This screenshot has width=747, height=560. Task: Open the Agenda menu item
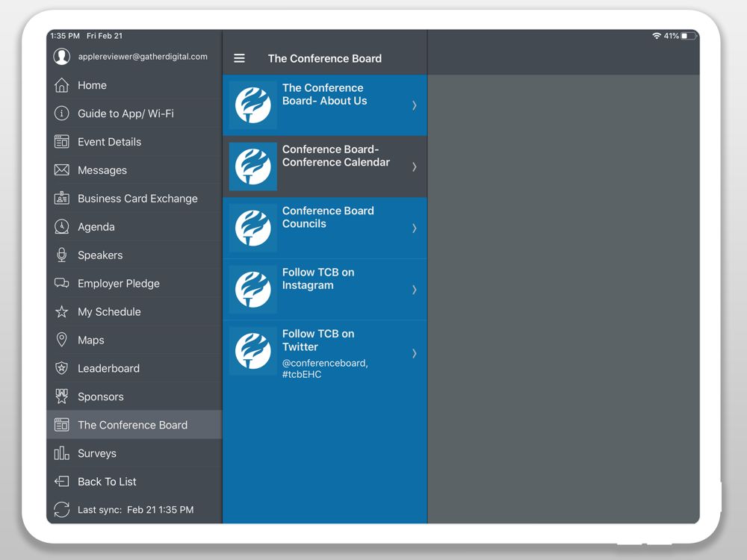pyautogui.click(x=134, y=227)
